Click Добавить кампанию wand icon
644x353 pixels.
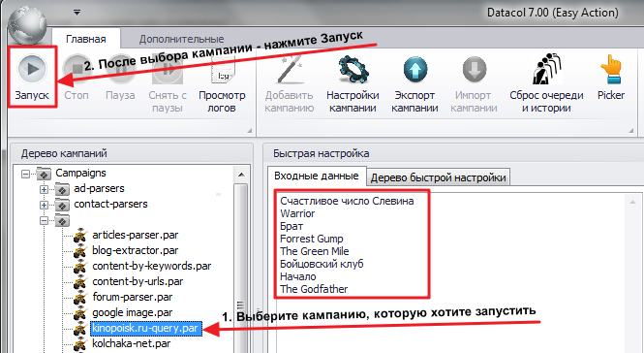click(290, 69)
